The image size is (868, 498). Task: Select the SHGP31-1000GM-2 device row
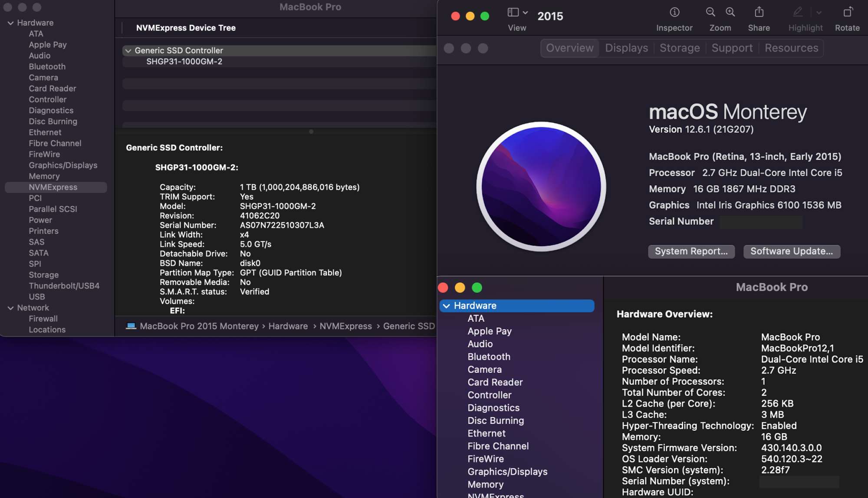184,62
